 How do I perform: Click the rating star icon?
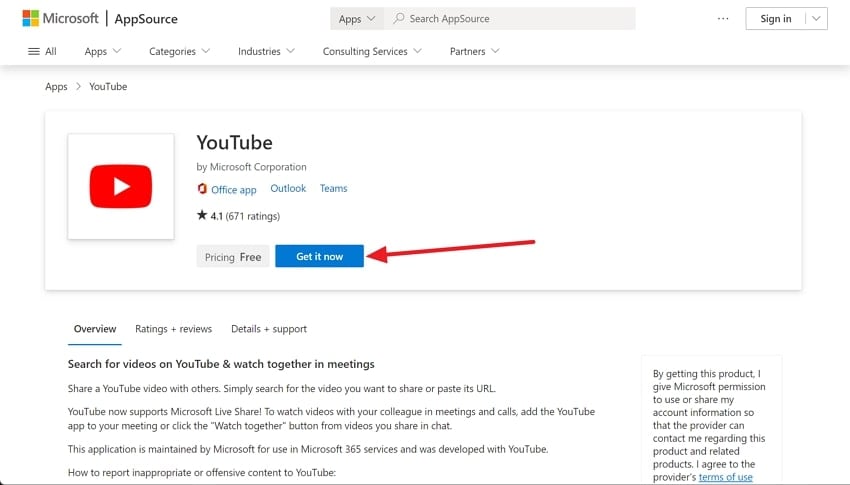click(202, 215)
